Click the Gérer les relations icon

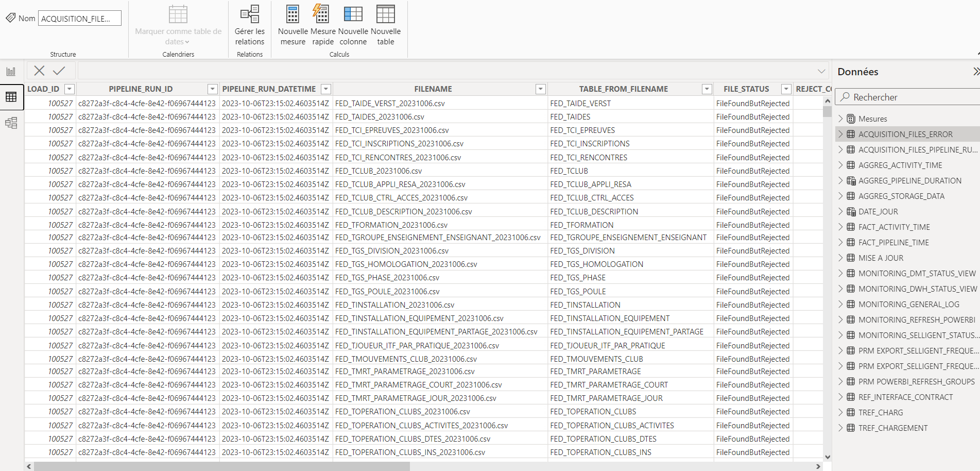click(250, 14)
